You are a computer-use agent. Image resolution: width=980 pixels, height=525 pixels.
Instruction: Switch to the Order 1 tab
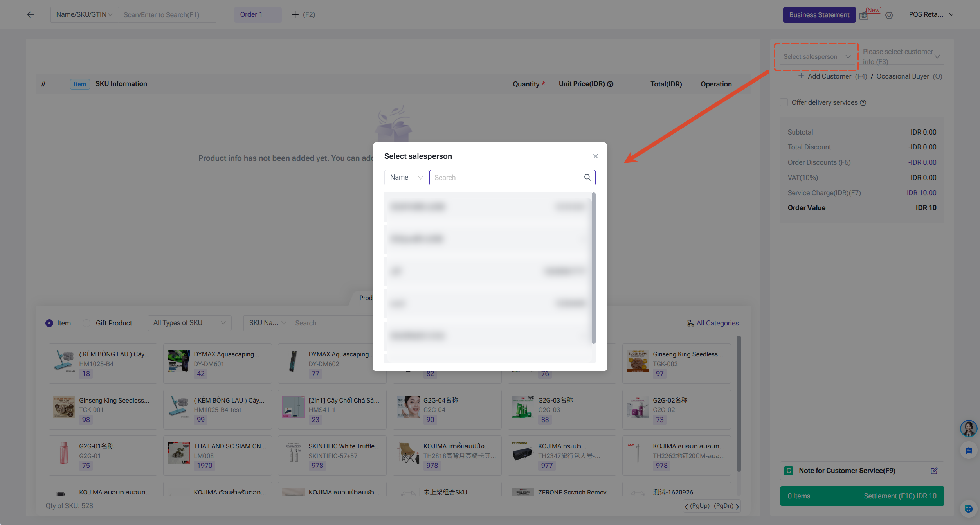pos(258,14)
